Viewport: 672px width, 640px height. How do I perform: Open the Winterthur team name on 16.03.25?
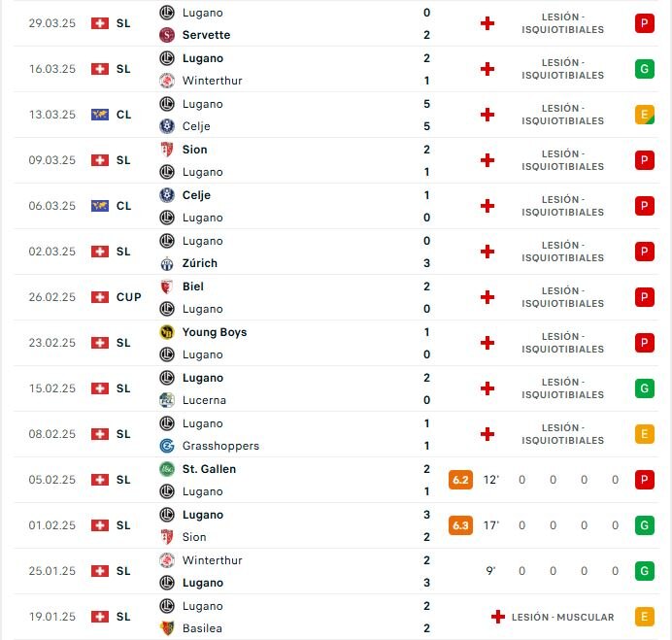tap(212, 81)
